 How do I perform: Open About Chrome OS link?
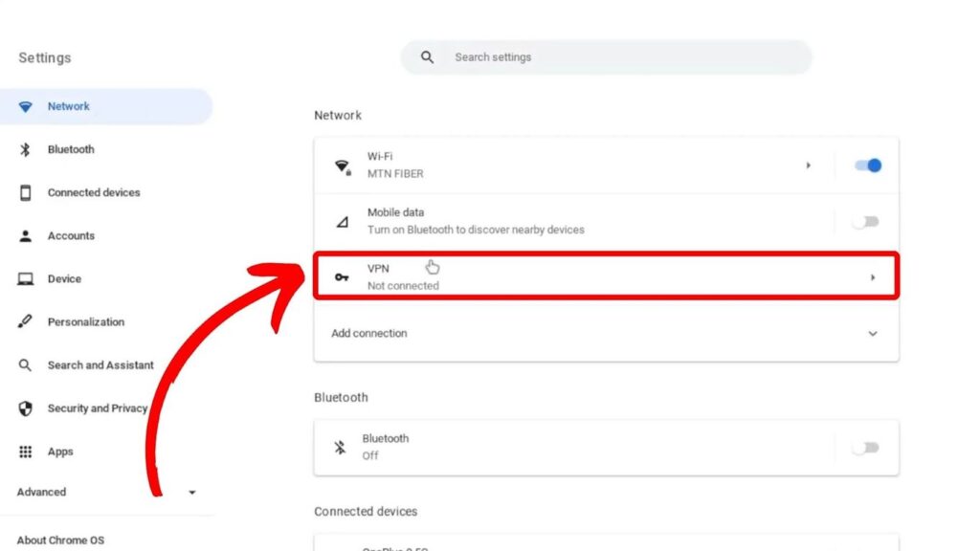[x=60, y=540]
